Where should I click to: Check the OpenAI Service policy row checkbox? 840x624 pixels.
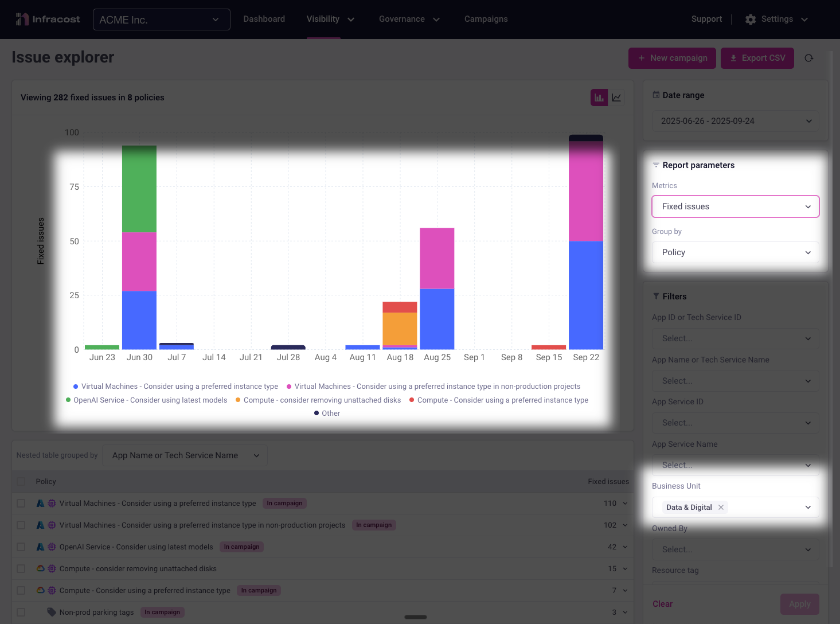[21, 547]
